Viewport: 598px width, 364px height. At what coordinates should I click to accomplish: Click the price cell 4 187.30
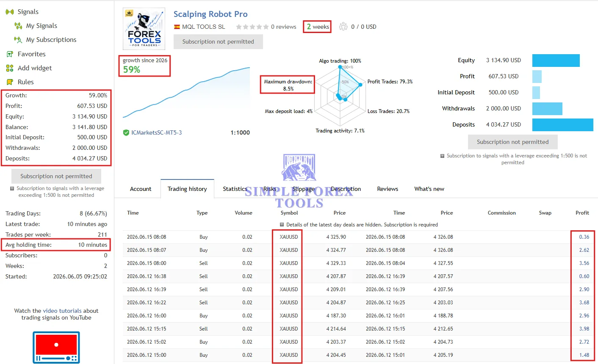click(x=336, y=316)
